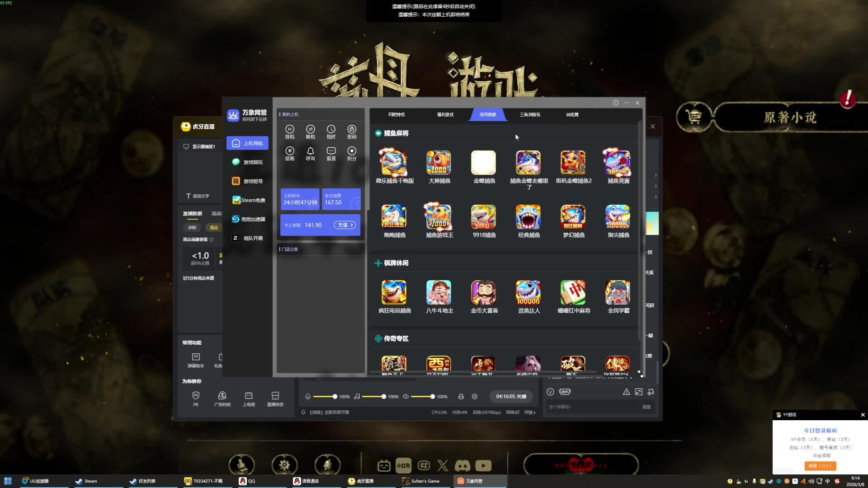The width and height of the screenshot is (868, 488).
Task: Toggle speaker mute icon beside volume slider
Action: coord(406,397)
